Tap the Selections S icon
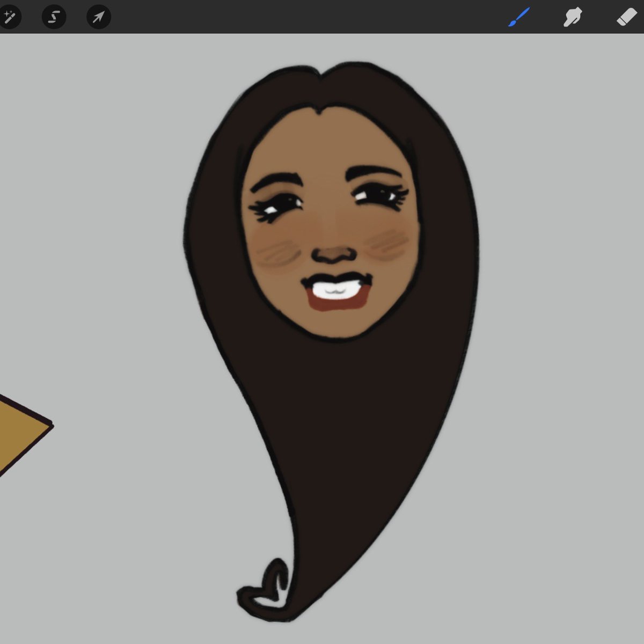 54,17
